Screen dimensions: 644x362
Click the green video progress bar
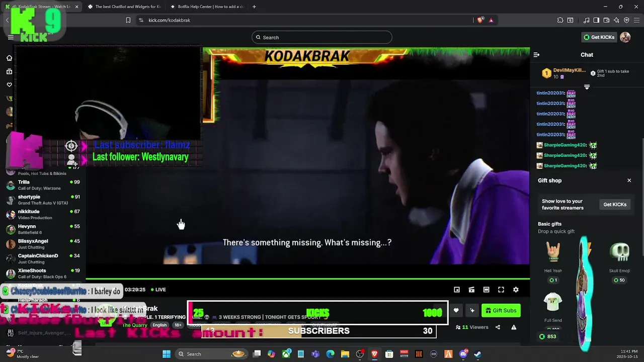(x=307, y=279)
